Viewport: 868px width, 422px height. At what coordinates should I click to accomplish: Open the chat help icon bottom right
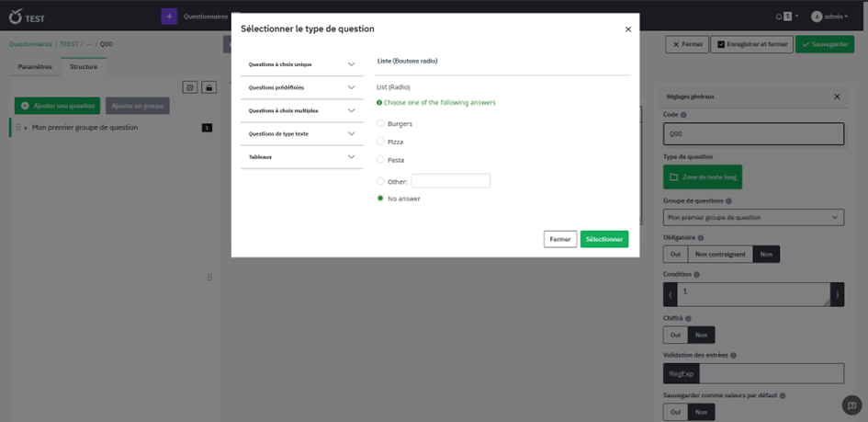(851, 405)
